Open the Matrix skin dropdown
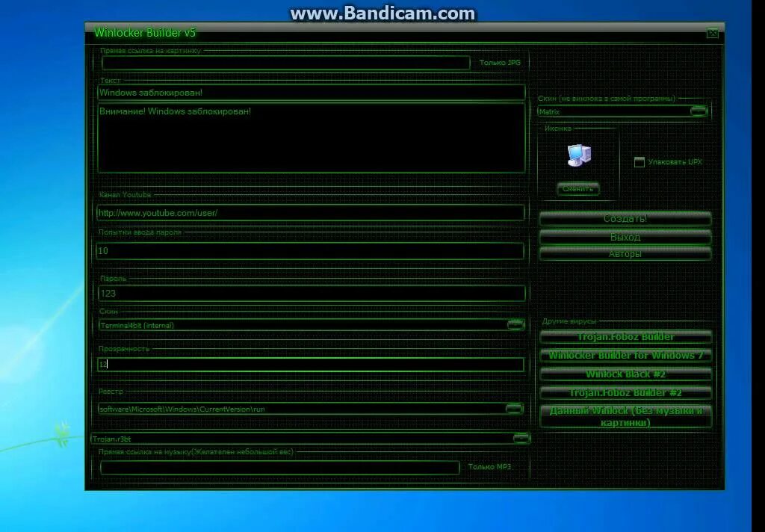This screenshot has height=532, width=765. (x=699, y=111)
